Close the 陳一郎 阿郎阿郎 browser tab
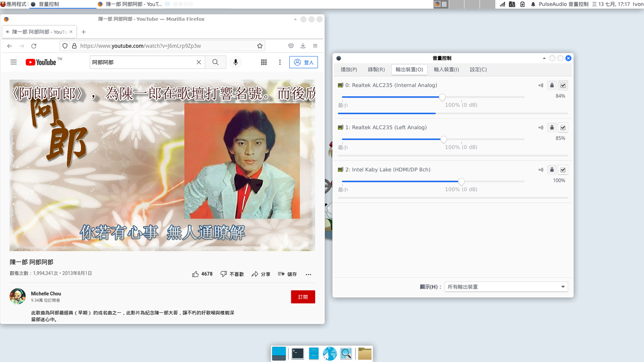Screen dimensions: 644x362 point(71,32)
